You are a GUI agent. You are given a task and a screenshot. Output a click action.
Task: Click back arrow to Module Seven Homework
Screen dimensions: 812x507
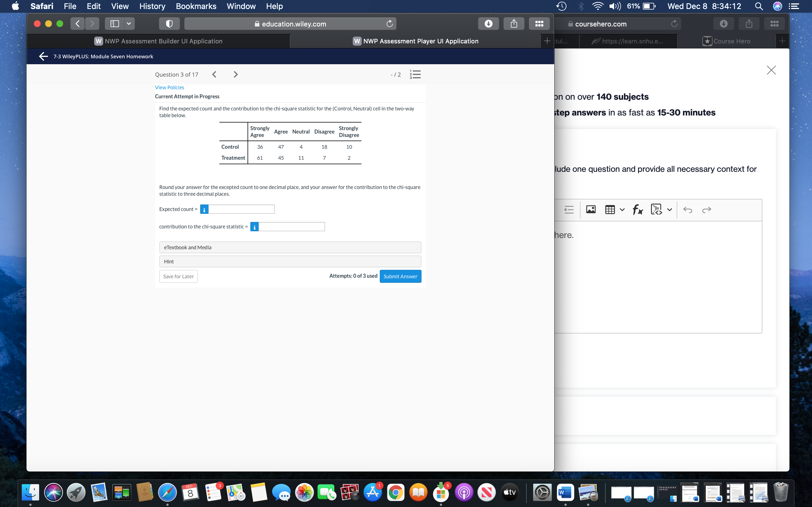43,56
